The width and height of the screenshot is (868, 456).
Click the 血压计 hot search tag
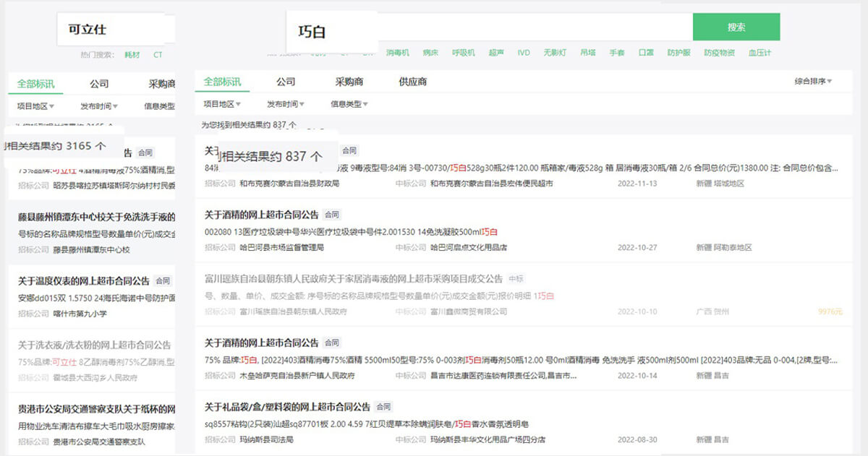point(759,53)
